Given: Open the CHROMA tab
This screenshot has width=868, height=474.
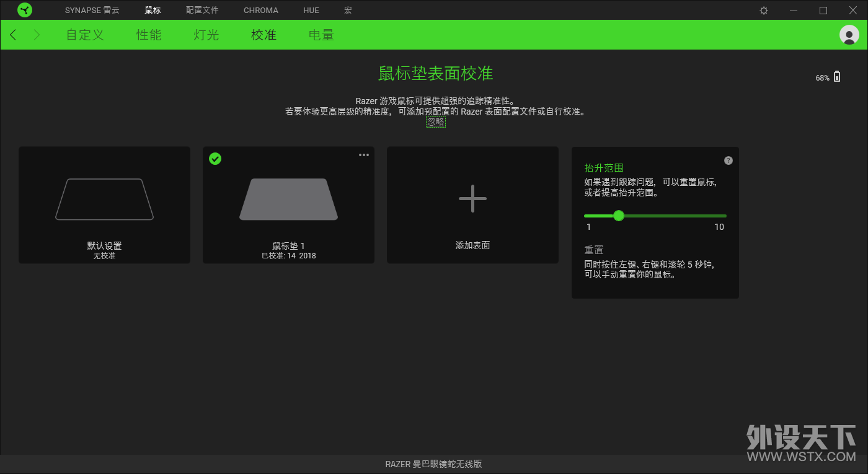Looking at the screenshot, I should [261, 11].
